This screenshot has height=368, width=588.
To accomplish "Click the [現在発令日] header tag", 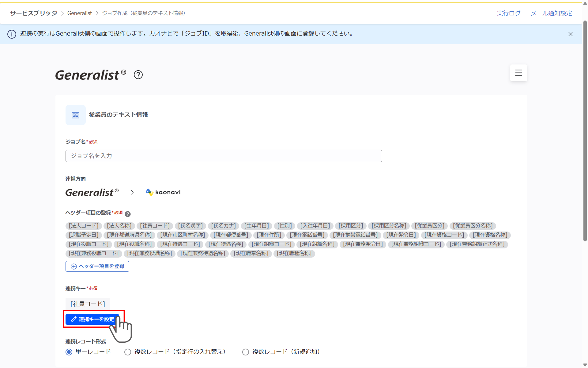I will [401, 235].
